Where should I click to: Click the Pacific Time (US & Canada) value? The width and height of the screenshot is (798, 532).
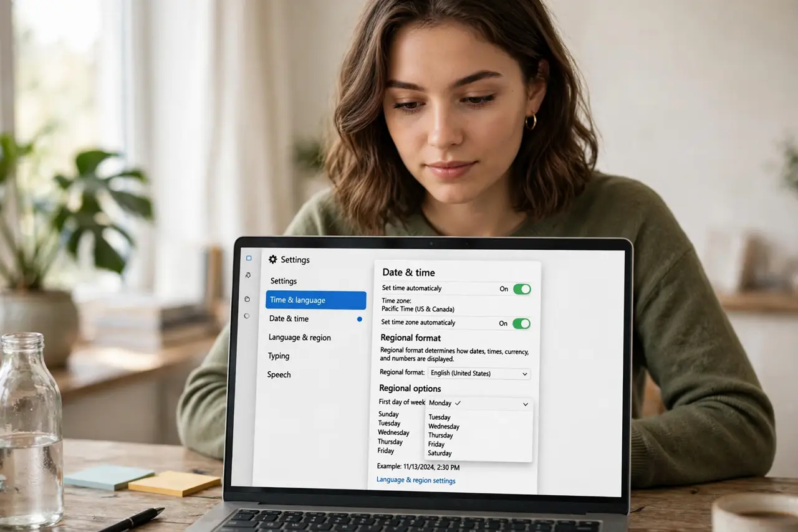[x=418, y=309]
